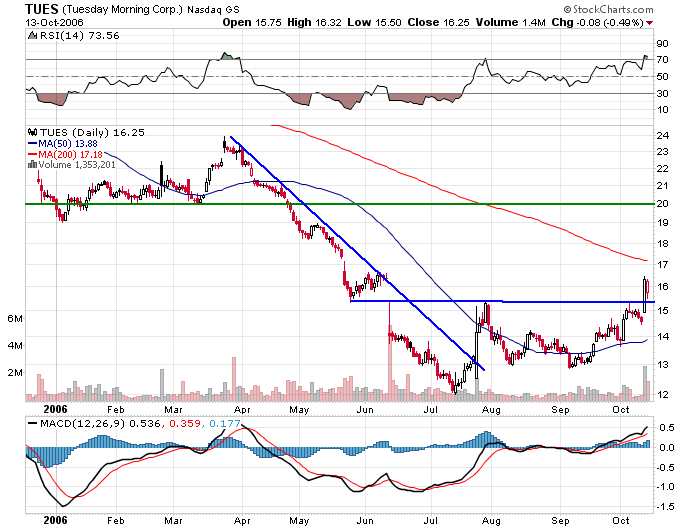Select the MA(50) 13.88 legend entry

(63, 143)
